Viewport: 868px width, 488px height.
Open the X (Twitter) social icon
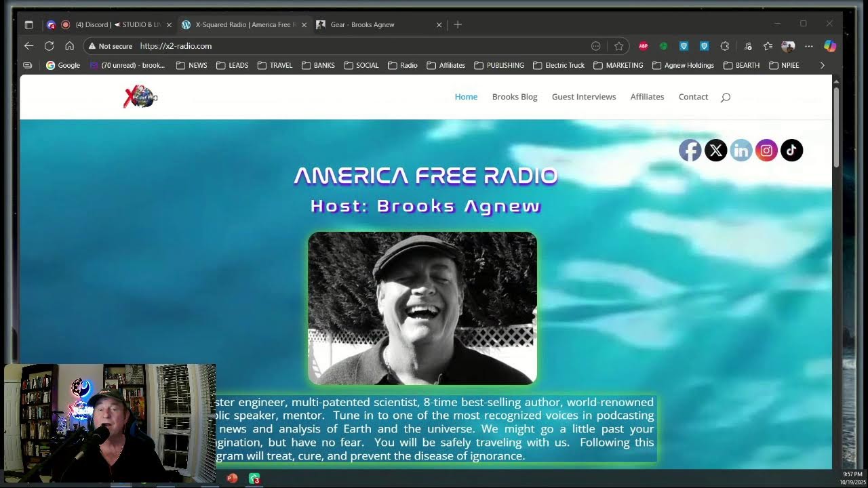click(x=716, y=150)
